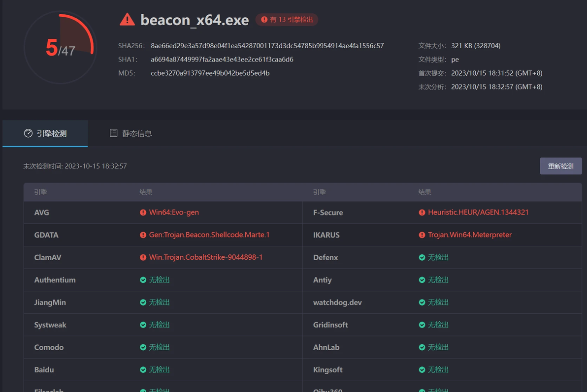Click the alert icon for ClamAV CobaltStrike result
The width and height of the screenshot is (587, 392).
[143, 257]
